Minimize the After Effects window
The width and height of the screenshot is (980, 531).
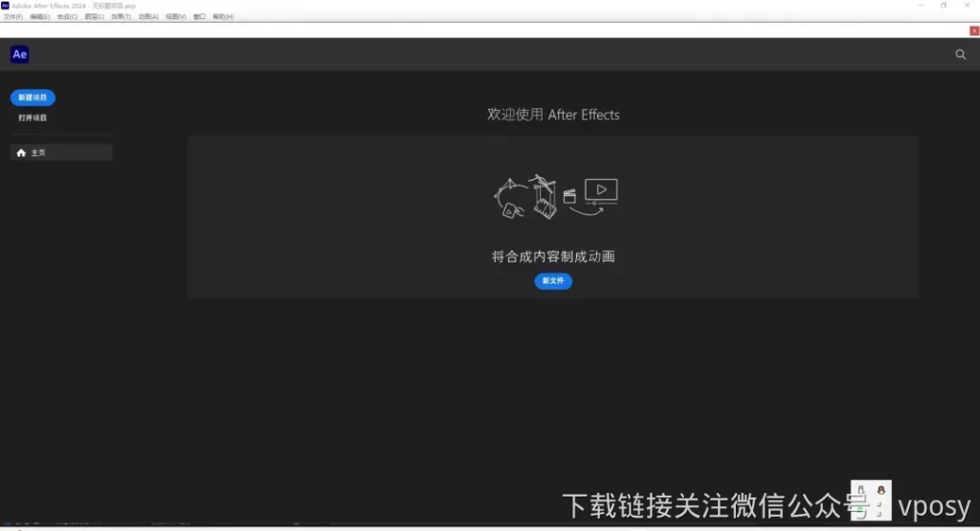(921, 6)
